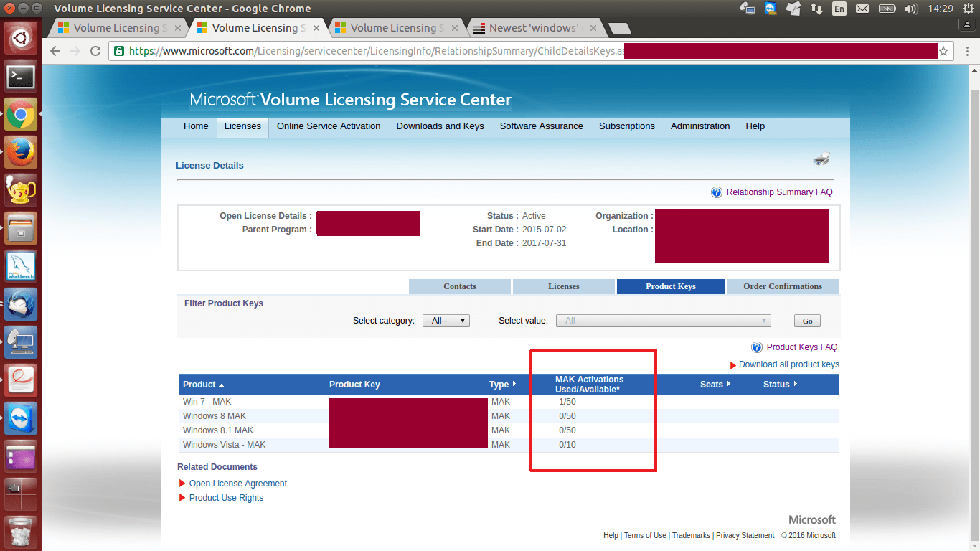The width and height of the screenshot is (980, 551).
Task: Open the Licenses tab beside Contacts
Action: [x=564, y=286]
